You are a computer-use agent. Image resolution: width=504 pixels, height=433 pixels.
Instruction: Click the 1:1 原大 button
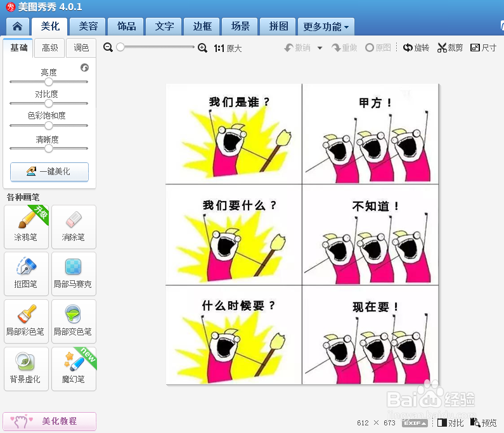(x=228, y=48)
